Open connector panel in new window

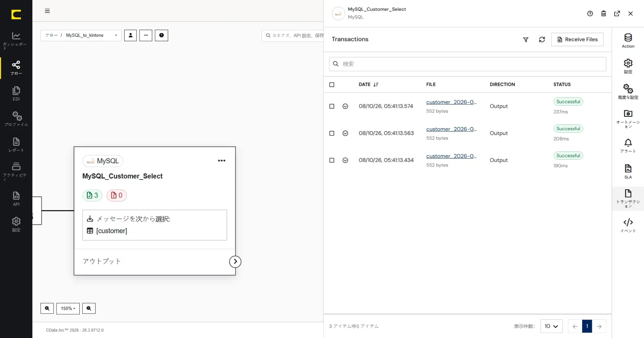coord(617,13)
